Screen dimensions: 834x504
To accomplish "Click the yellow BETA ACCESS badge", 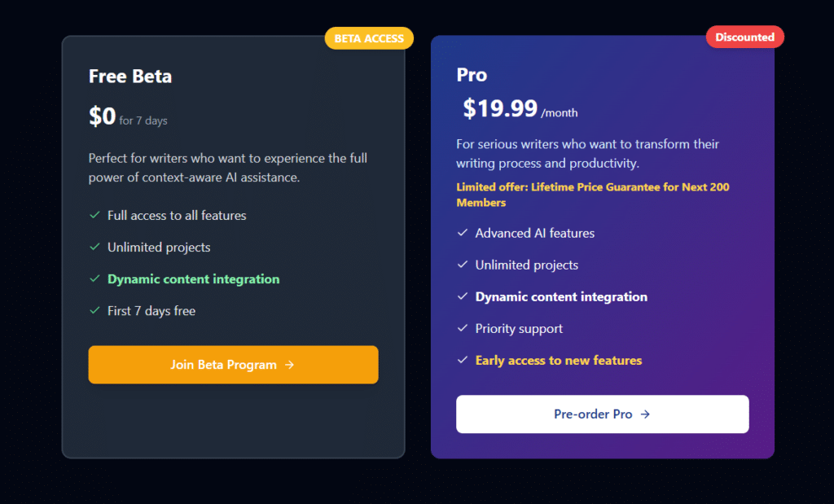I will [368, 37].
